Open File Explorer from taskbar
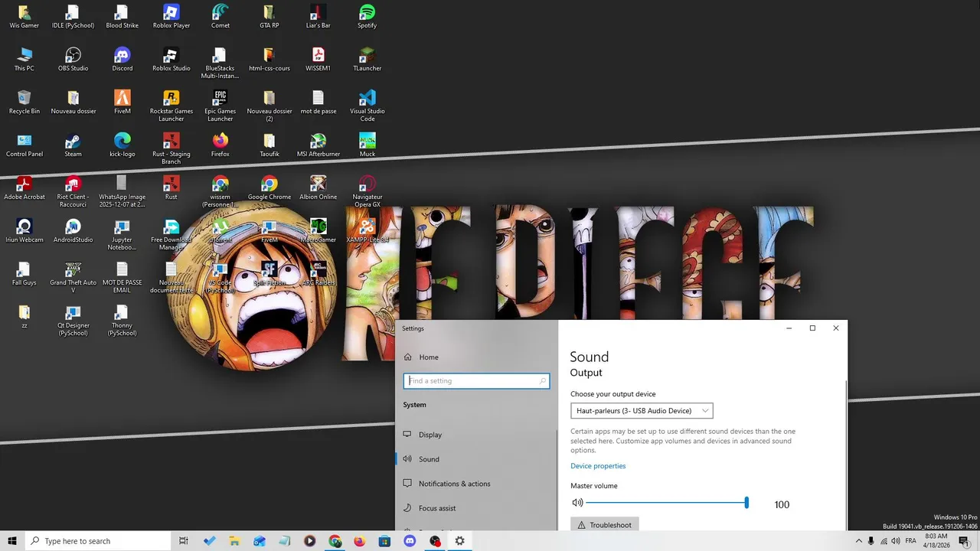 [234, 541]
